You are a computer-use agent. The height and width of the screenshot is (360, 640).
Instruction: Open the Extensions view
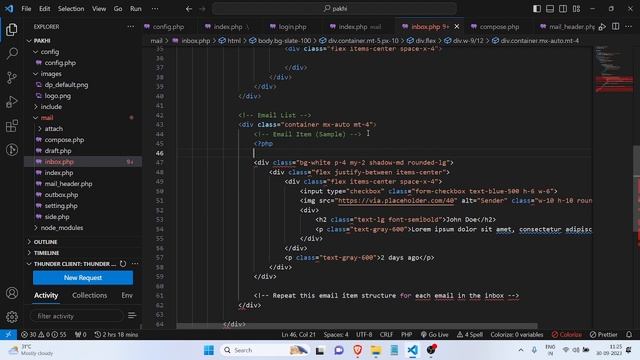[x=12, y=126]
